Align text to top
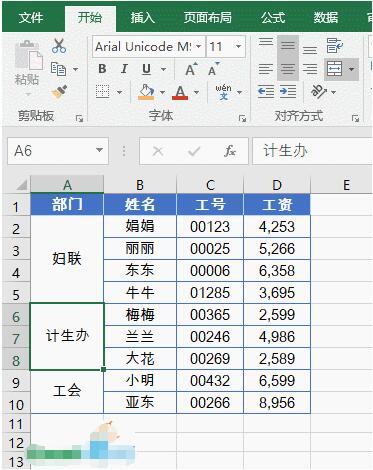The height and width of the screenshot is (470, 373). (x=266, y=42)
